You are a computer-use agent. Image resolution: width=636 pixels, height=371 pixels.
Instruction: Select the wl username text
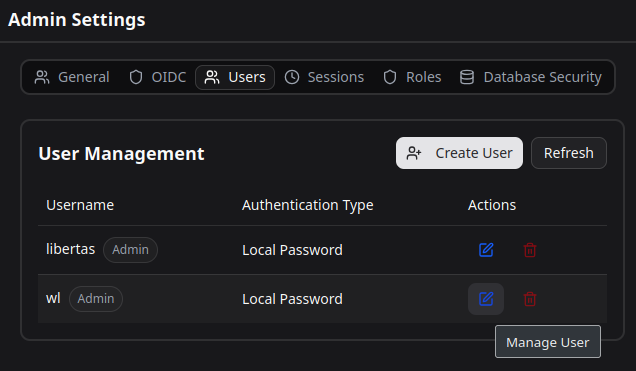(x=53, y=298)
